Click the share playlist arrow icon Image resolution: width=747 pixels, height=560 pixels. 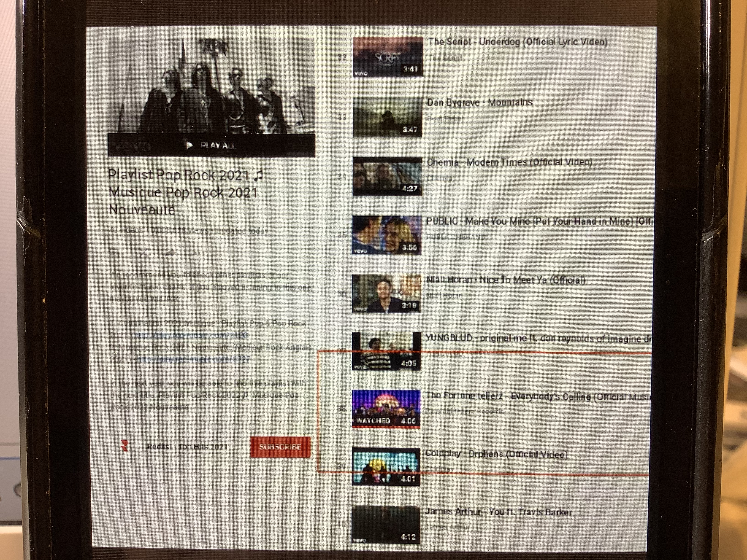170,253
